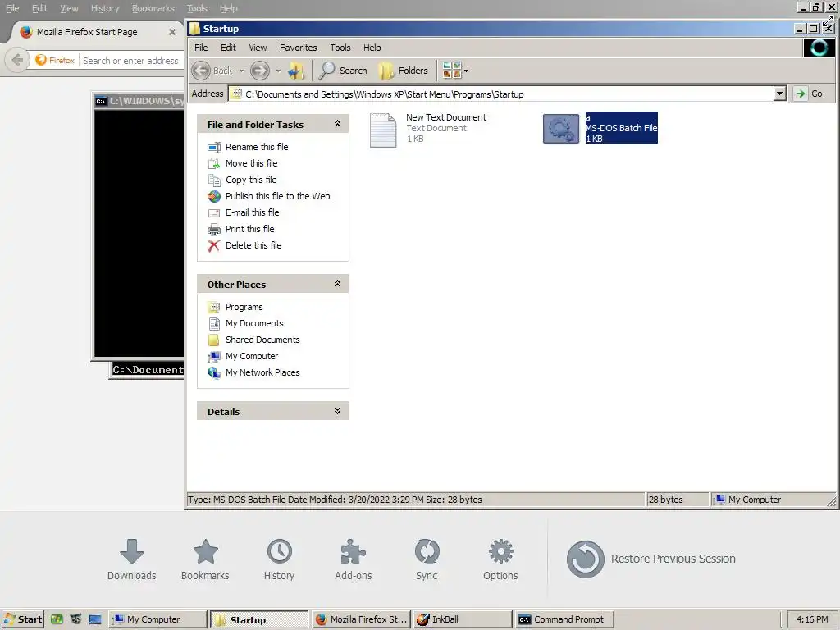
Task: Open My Network Places link
Action: [262, 372]
